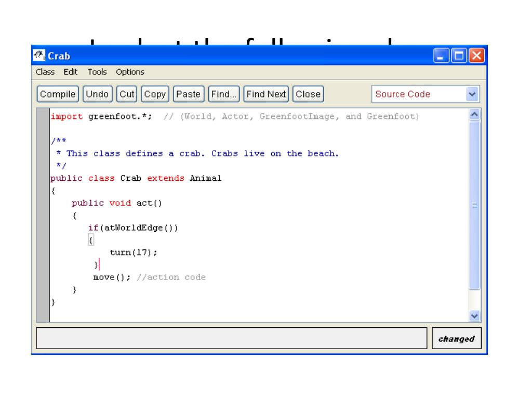Click the 'import greenfoot.*;' line
The image size is (532, 399).
point(101,116)
